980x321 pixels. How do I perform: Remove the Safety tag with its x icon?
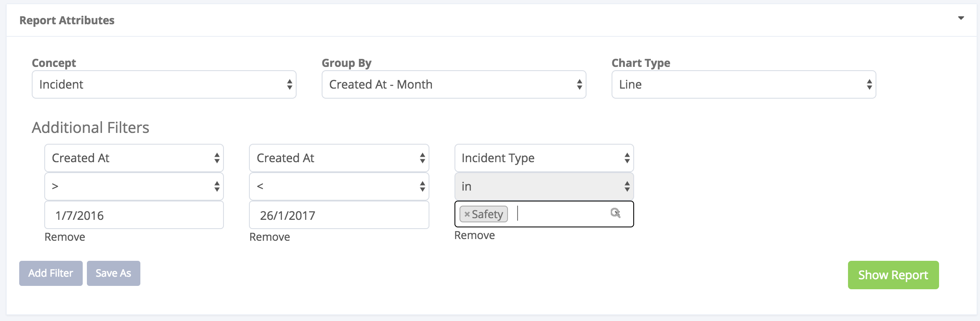coord(467,214)
